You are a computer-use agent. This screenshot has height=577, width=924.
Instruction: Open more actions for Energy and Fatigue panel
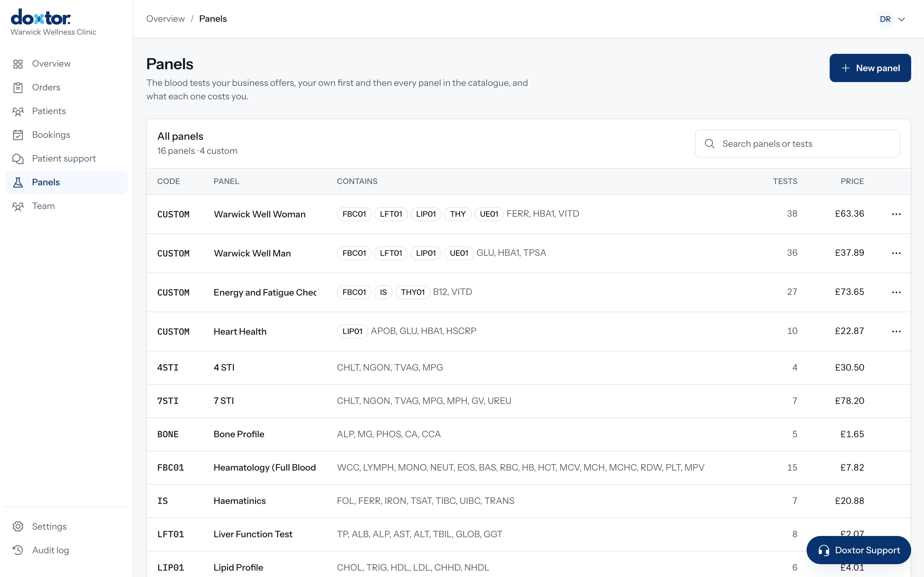[896, 292]
